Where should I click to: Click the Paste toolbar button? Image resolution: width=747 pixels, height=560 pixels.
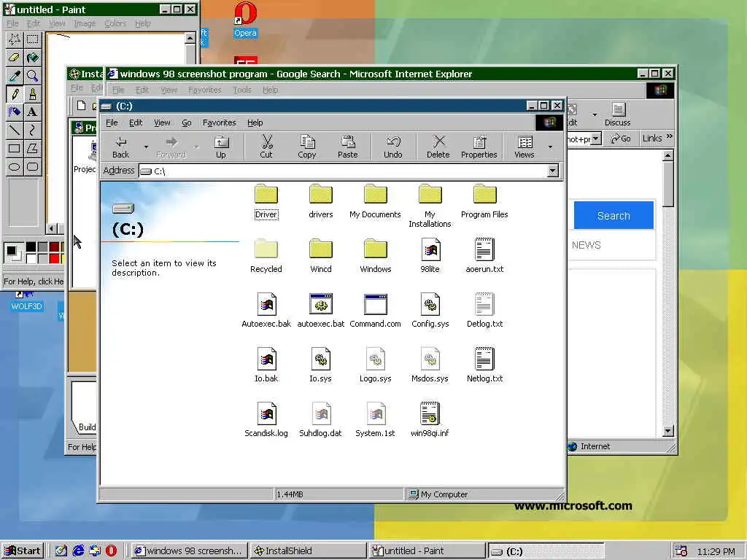(348, 147)
